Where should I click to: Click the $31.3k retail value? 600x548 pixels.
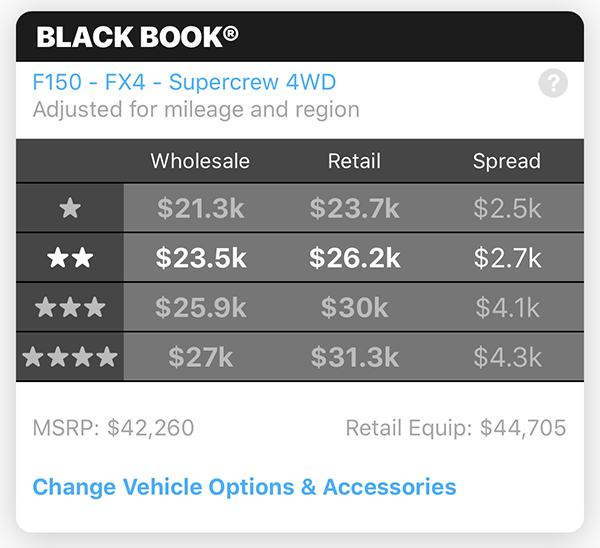355,356
